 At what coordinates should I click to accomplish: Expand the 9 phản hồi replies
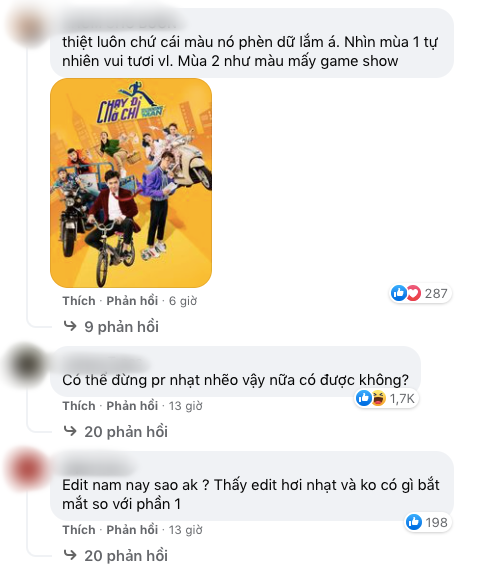click(x=121, y=326)
